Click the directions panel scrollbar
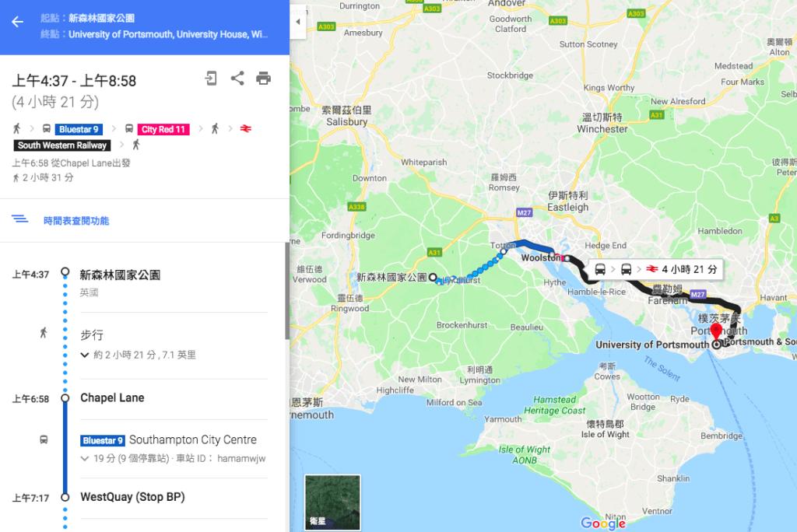 point(287,291)
